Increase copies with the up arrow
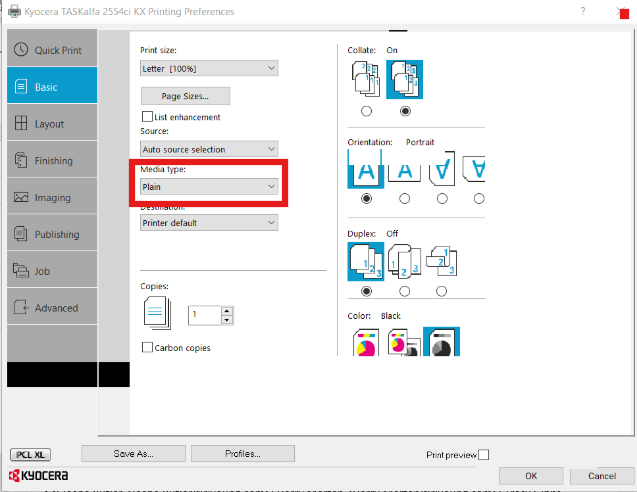The height and width of the screenshot is (492, 637). [227, 311]
